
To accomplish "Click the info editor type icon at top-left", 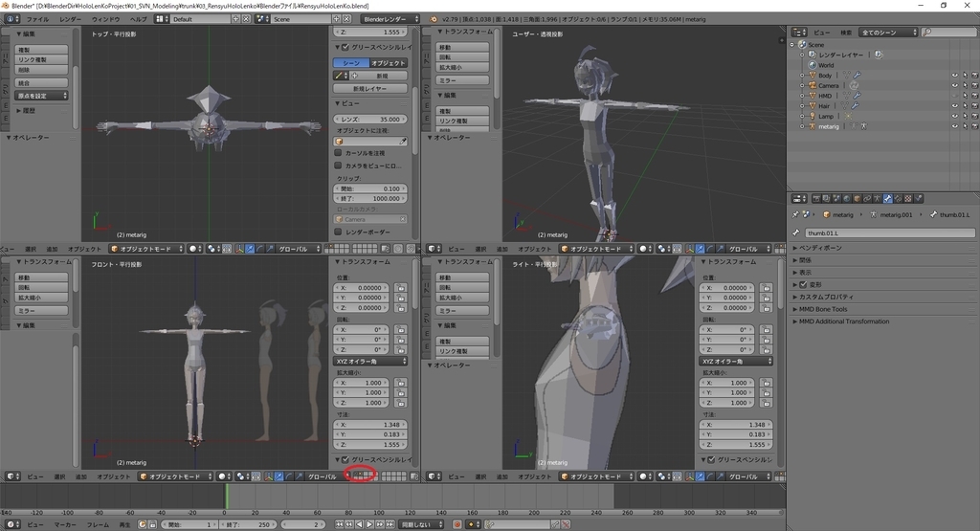I will click(x=10, y=19).
